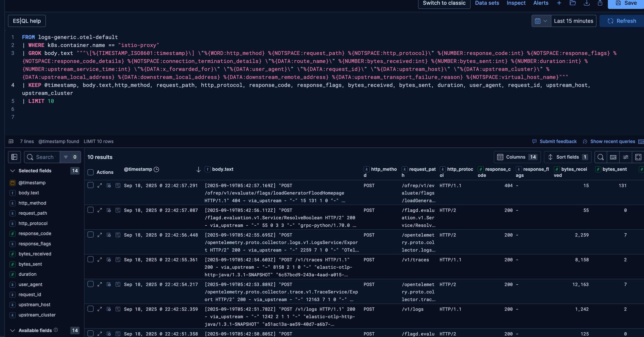Click the info icon next to Available fields
Screen dimensions: 644x337
[56, 330]
